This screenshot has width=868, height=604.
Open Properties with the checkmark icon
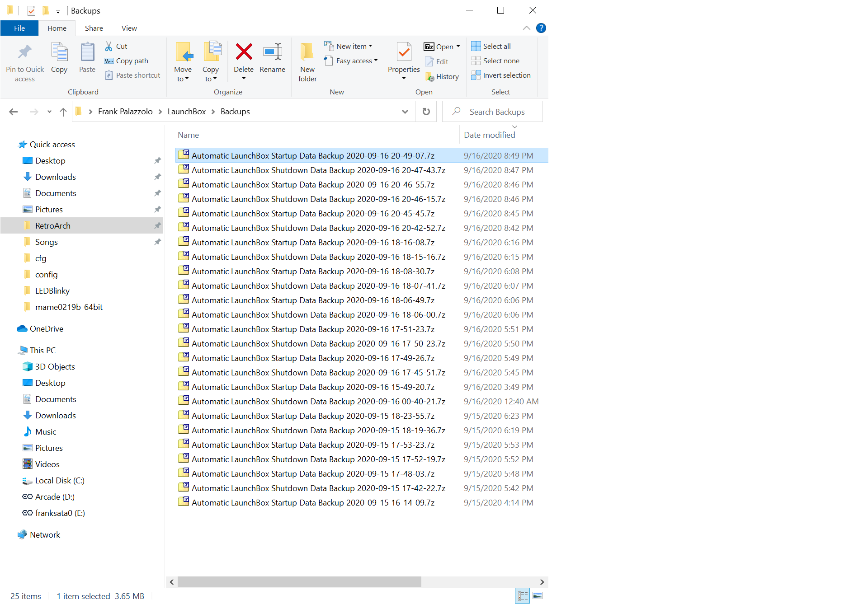coord(404,52)
